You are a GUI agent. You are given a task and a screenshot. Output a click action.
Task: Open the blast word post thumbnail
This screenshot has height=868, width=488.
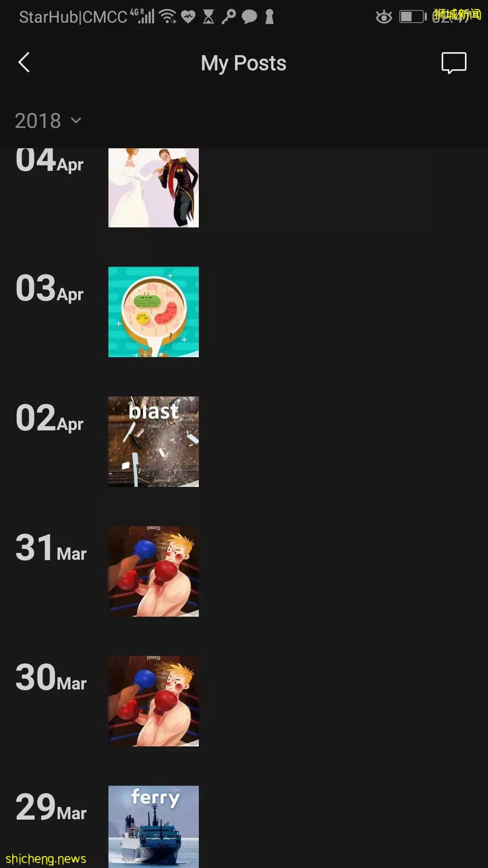pyautogui.click(x=154, y=442)
